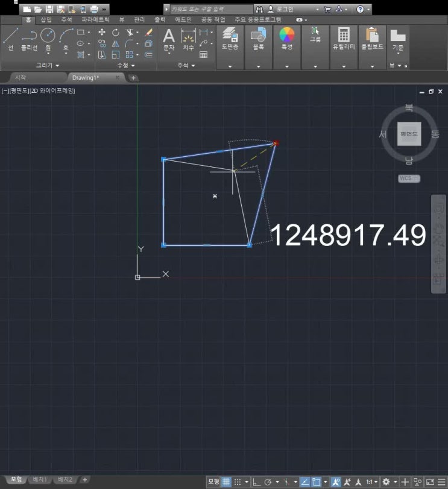Toggle ortho mode in status bar

[x=256, y=482]
